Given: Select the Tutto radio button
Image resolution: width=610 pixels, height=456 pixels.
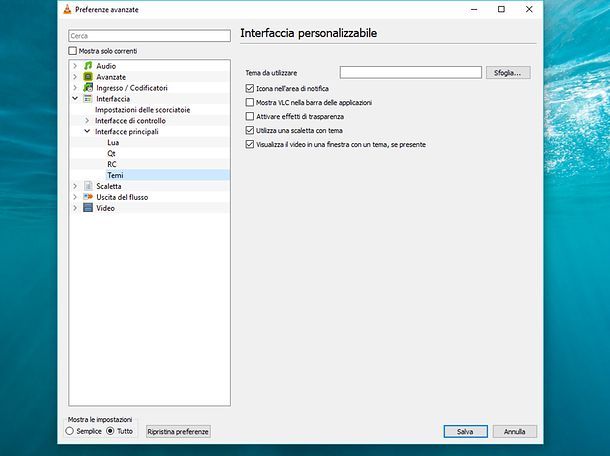Looking at the screenshot, I should tap(110, 431).
